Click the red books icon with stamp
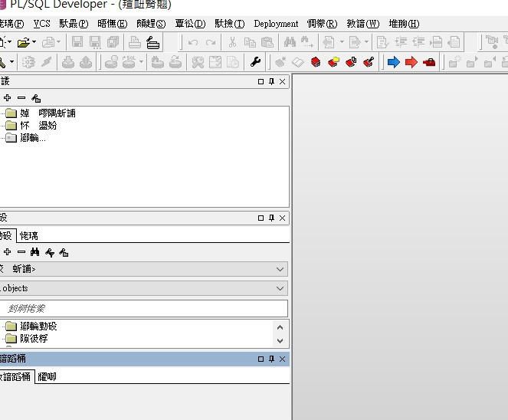 [351, 62]
